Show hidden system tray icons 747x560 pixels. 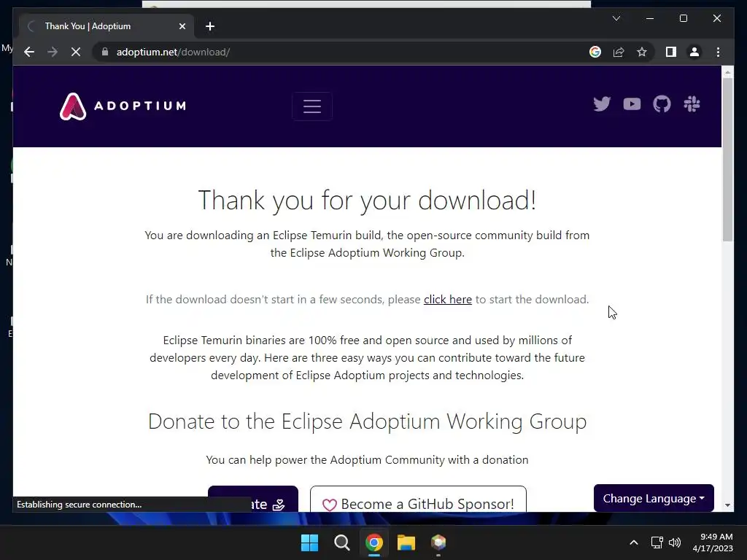[634, 542]
